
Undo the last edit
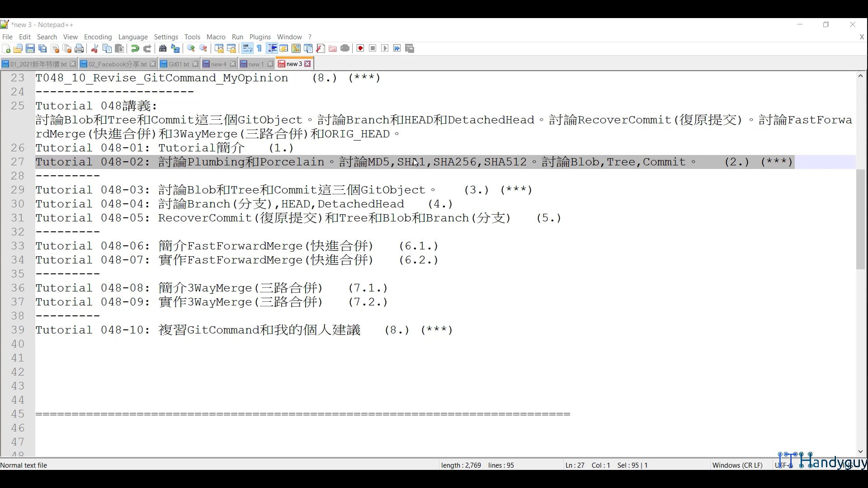click(135, 48)
